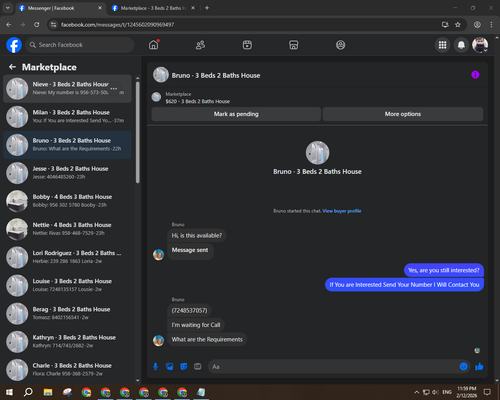The width and height of the screenshot is (500, 400).
Task: Open Windows taskbar search
Action: [28, 392]
